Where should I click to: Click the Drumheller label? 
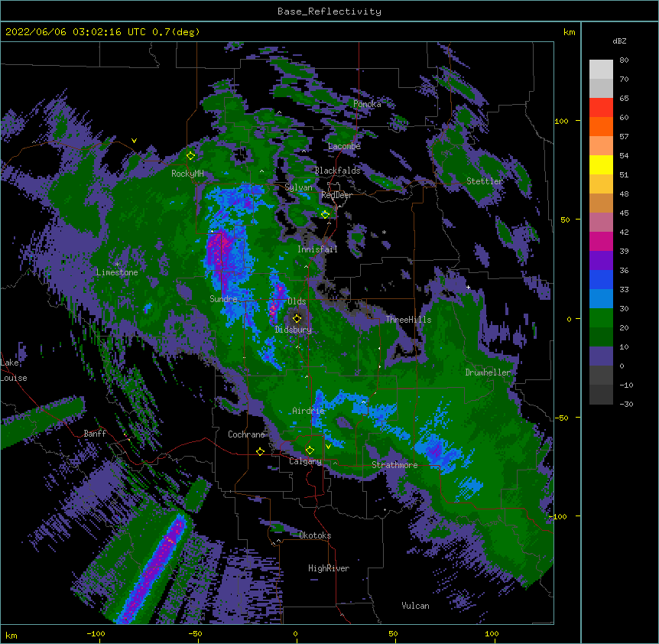(x=488, y=372)
